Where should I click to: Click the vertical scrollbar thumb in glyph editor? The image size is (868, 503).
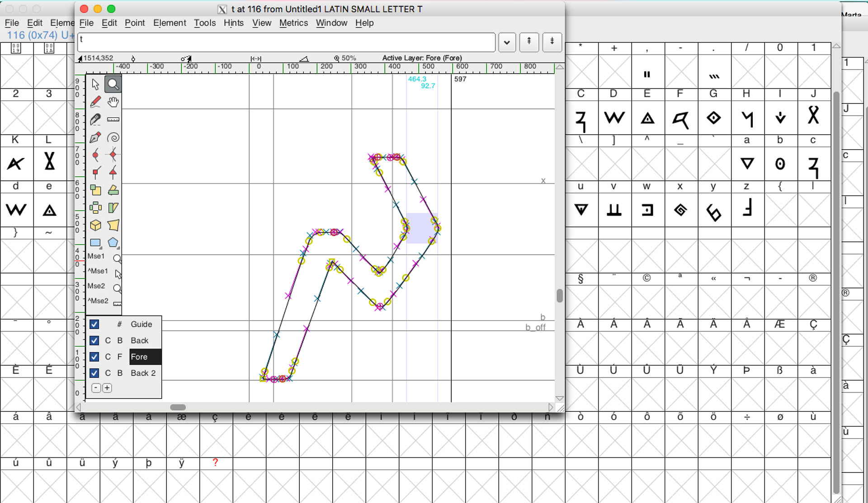tap(560, 296)
